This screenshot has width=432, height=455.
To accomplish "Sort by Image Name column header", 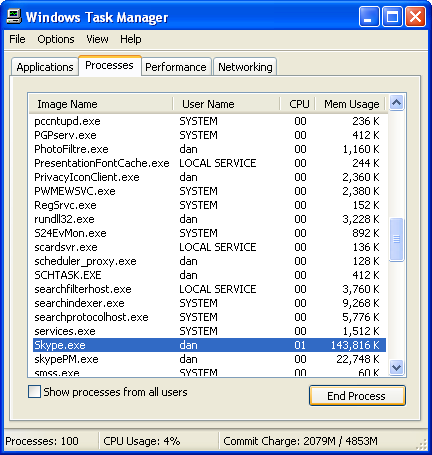I will point(101,104).
